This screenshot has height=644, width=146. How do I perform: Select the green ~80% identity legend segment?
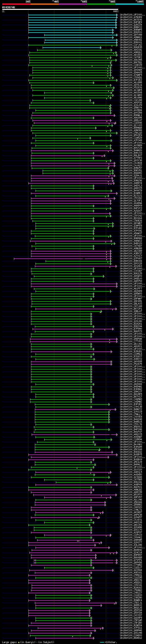click(x=101, y=4)
